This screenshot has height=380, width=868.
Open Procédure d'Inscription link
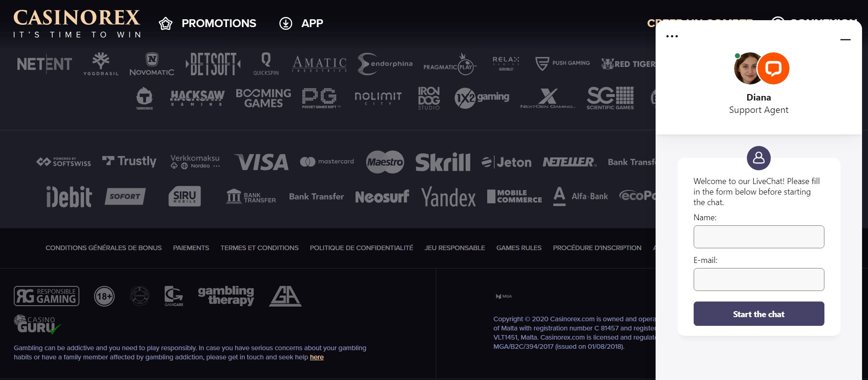(x=597, y=248)
